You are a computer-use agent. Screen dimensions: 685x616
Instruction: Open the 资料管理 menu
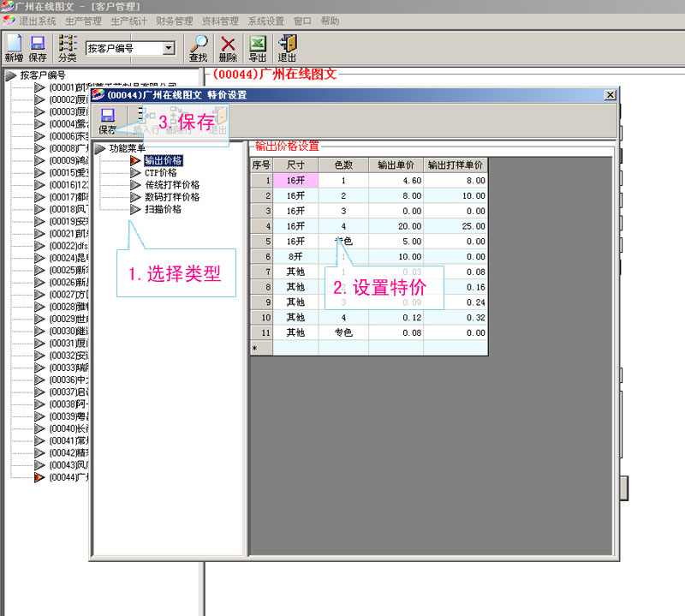[220, 21]
